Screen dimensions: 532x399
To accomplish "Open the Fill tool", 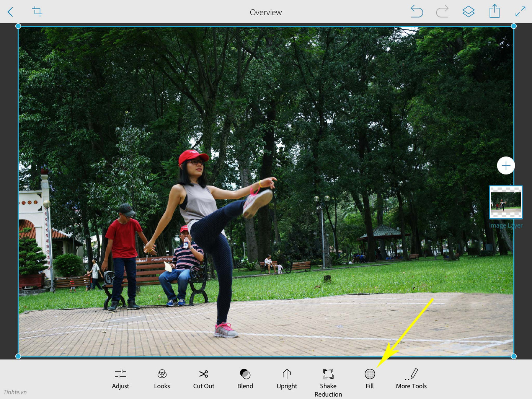I will (x=370, y=379).
